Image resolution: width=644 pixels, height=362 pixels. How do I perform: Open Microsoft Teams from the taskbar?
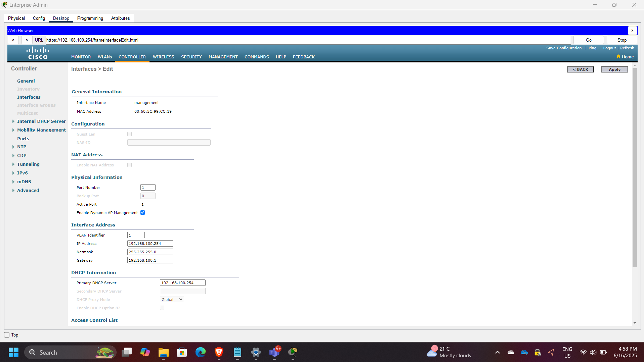(274, 352)
